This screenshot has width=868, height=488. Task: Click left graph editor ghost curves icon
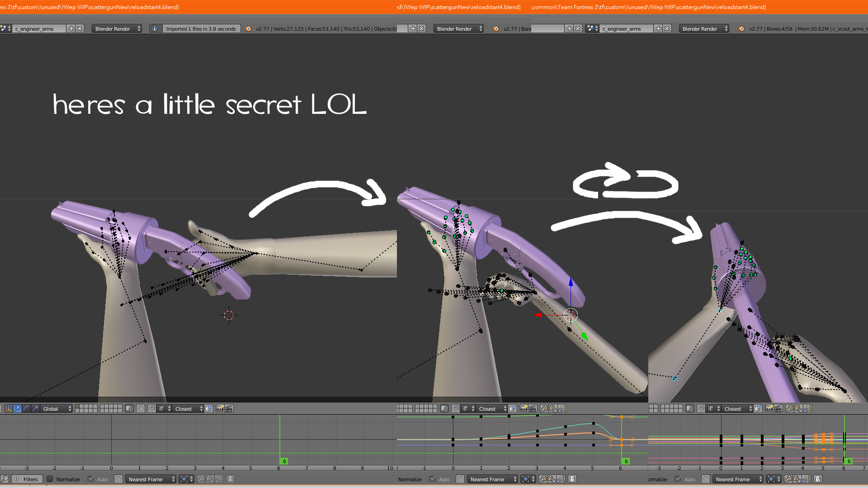tap(231, 479)
